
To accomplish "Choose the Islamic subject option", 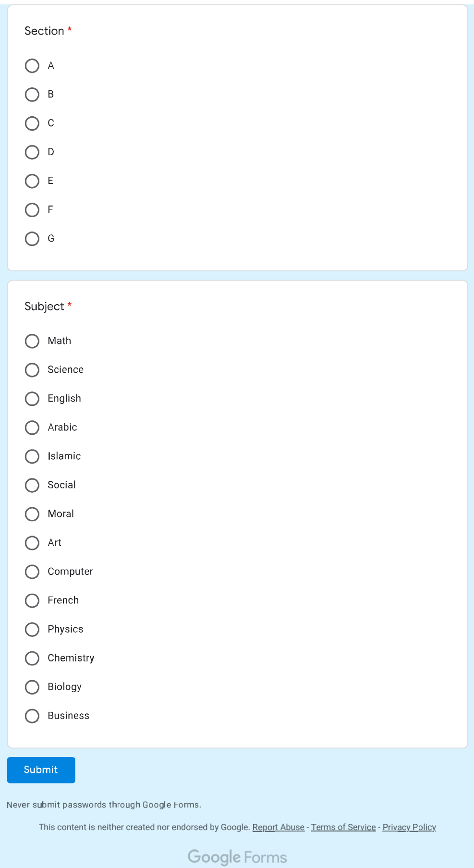I will click(32, 456).
